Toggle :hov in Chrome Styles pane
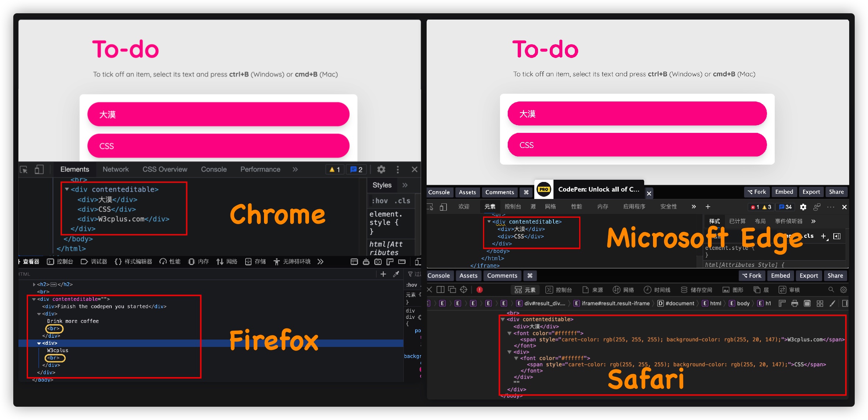 coord(380,200)
